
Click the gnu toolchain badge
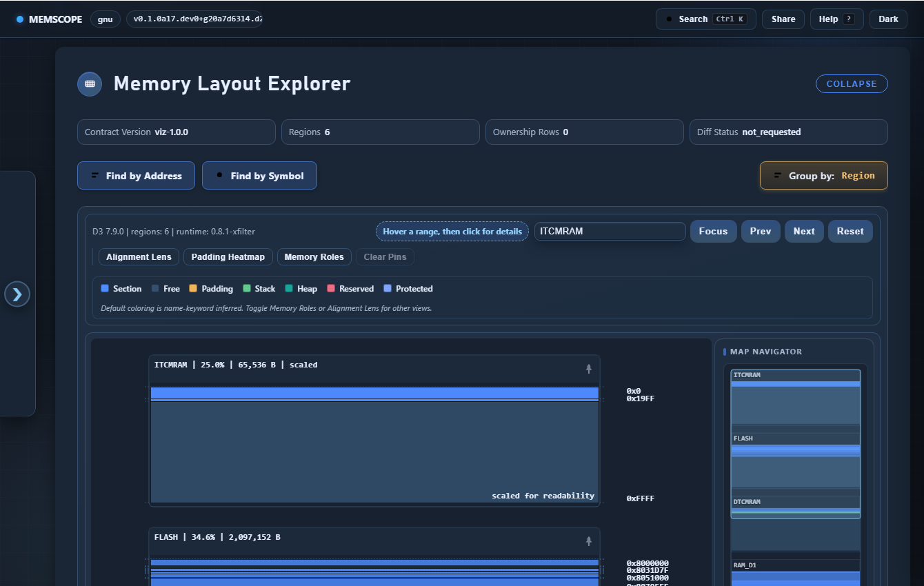(x=105, y=19)
